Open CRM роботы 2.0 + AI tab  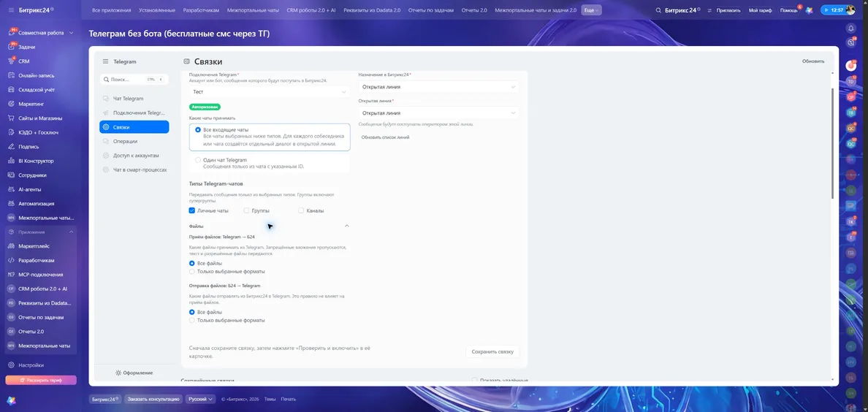(x=311, y=10)
